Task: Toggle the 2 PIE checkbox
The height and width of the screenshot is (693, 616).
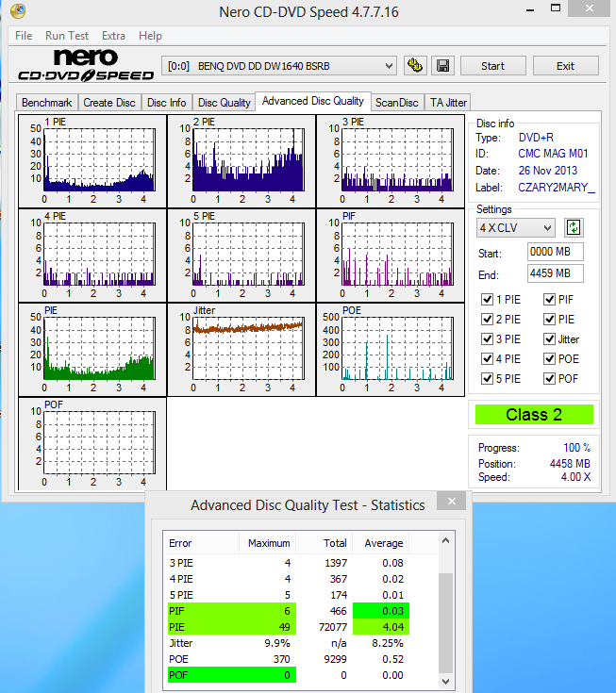Action: coord(487,319)
